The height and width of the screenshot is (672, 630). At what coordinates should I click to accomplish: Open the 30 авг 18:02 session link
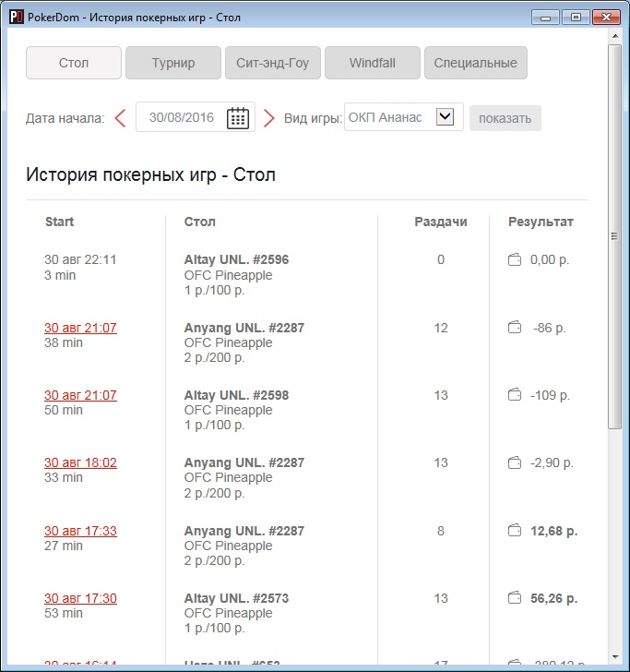80,462
